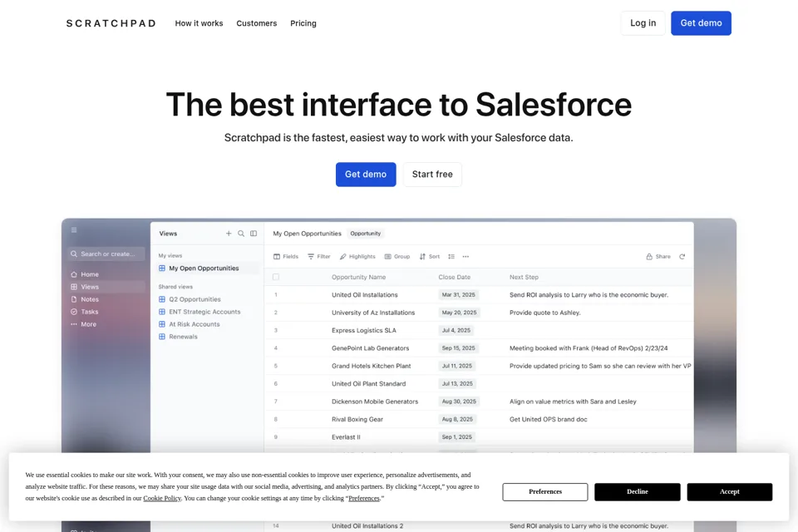Click GenePoint Lab Generators cell

tap(370, 348)
